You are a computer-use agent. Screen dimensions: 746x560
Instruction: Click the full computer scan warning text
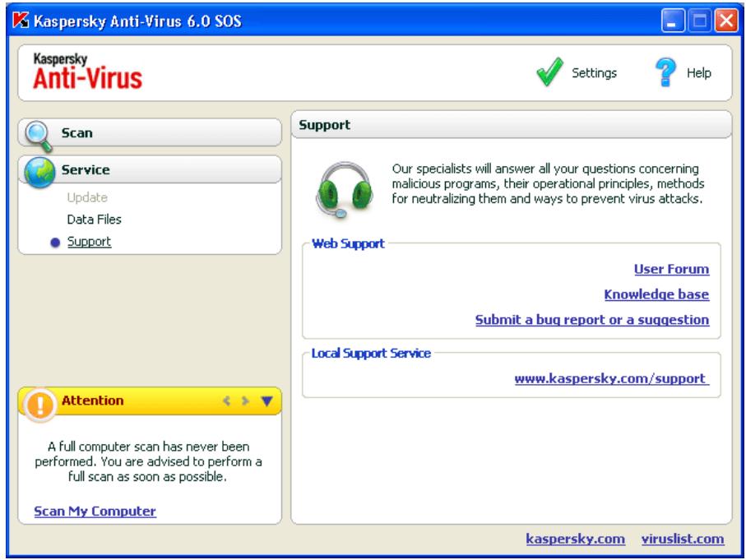pos(148,461)
